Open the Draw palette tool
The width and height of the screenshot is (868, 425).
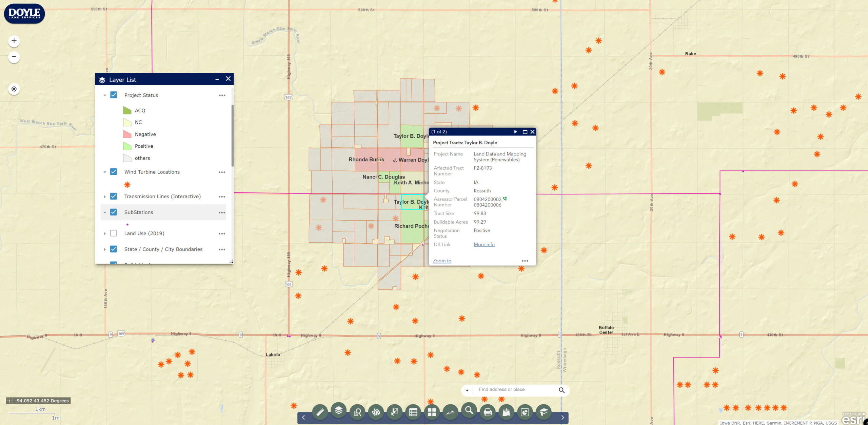tap(376, 412)
